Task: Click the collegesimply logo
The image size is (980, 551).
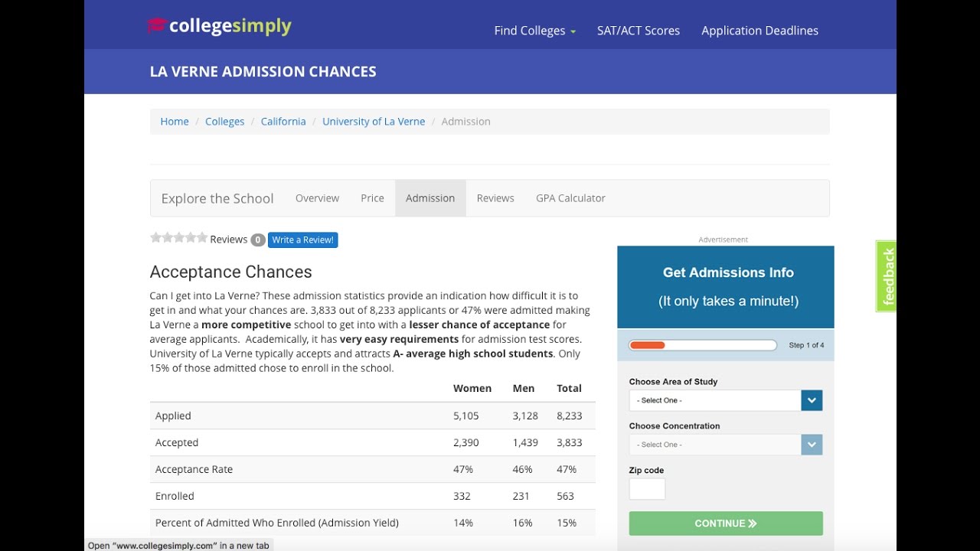Action: [x=219, y=26]
